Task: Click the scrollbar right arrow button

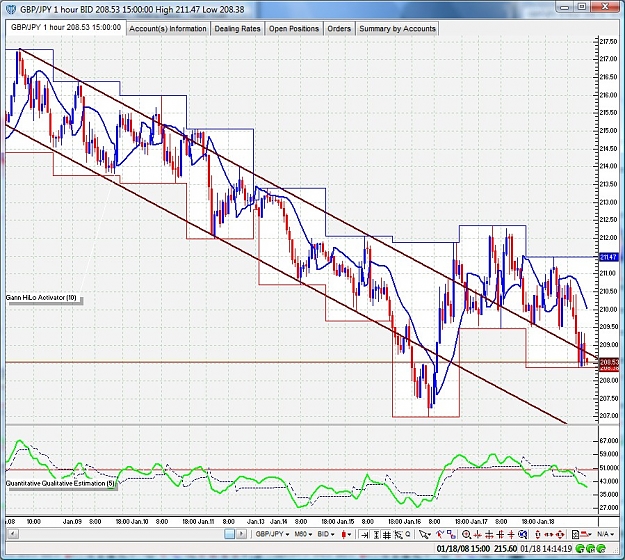Action: point(241,534)
